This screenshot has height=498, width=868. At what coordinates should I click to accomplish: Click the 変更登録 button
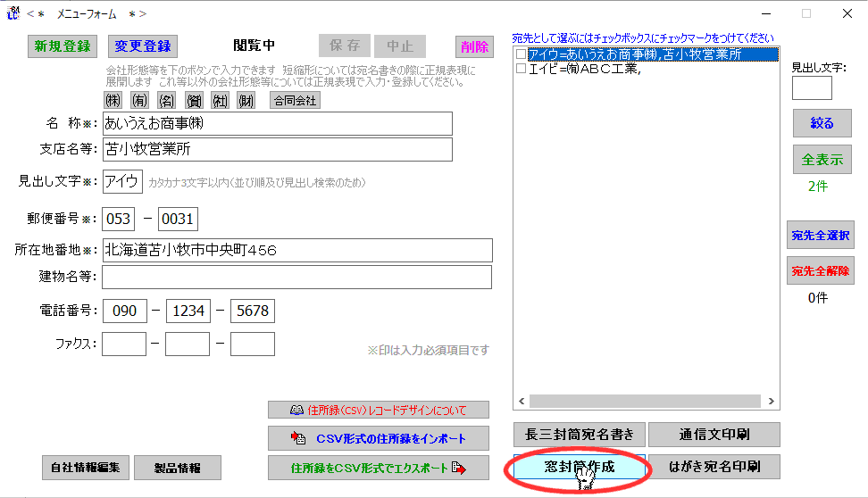[x=143, y=46]
